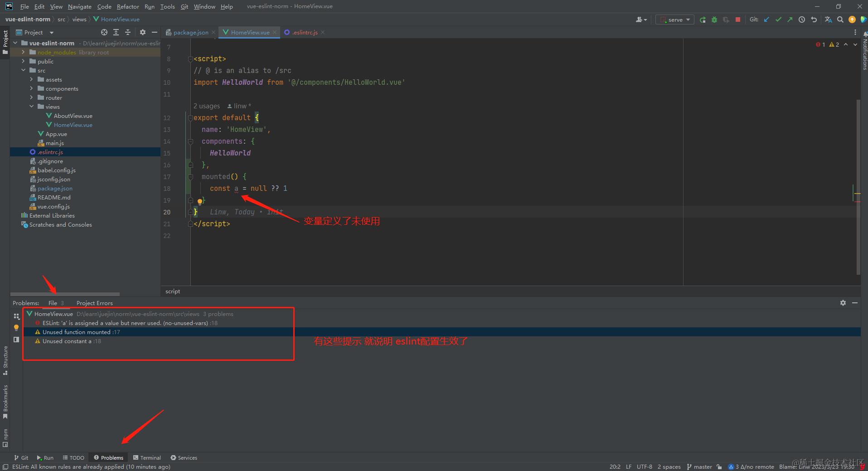This screenshot has height=471, width=868.
Task: Click the Problems view options grid icon
Action: (16, 316)
